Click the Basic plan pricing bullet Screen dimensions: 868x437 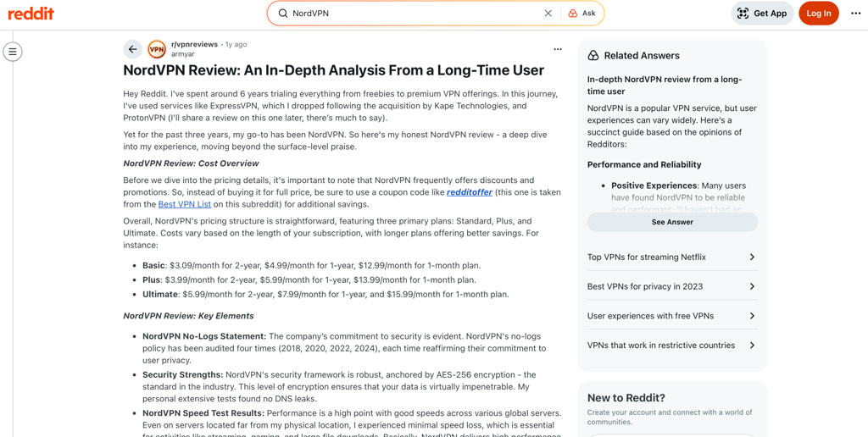point(312,265)
